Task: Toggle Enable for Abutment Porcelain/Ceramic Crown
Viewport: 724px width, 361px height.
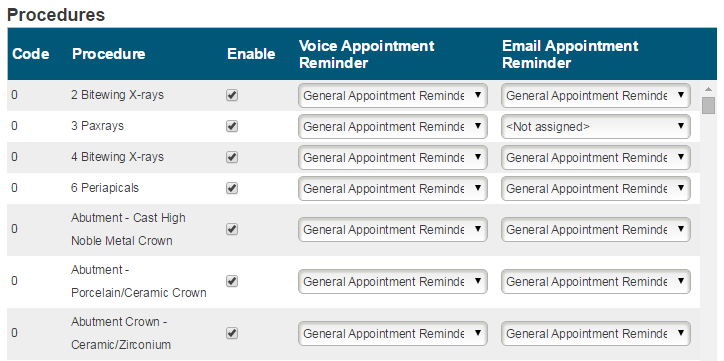Action: [x=232, y=281]
